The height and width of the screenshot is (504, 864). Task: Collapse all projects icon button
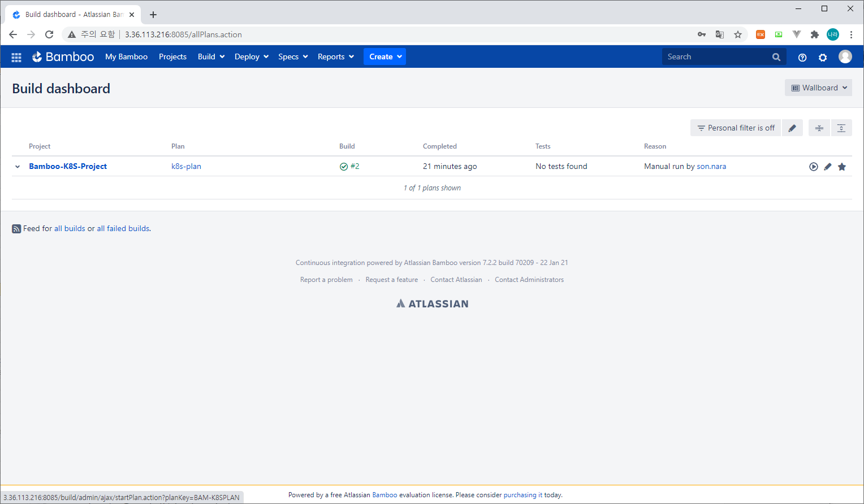click(x=819, y=128)
